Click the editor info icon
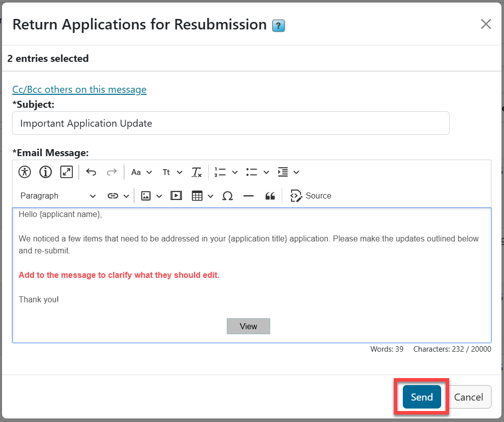 click(46, 172)
